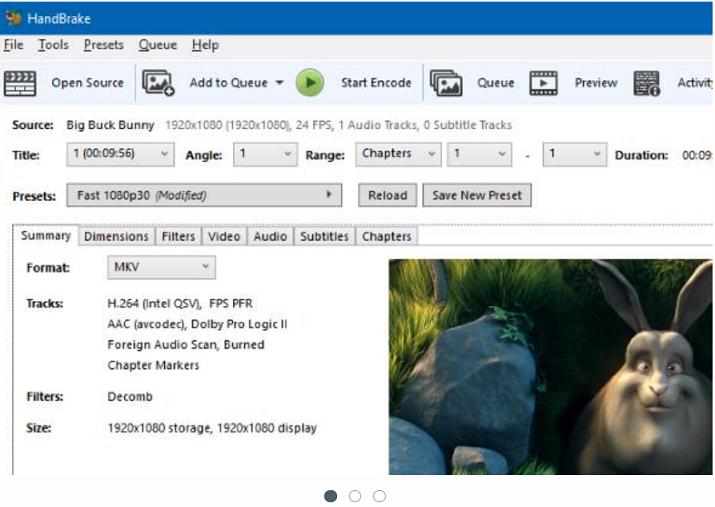Expand the Angle dropdown
Screen dimensions: 715x507
[x=265, y=154]
